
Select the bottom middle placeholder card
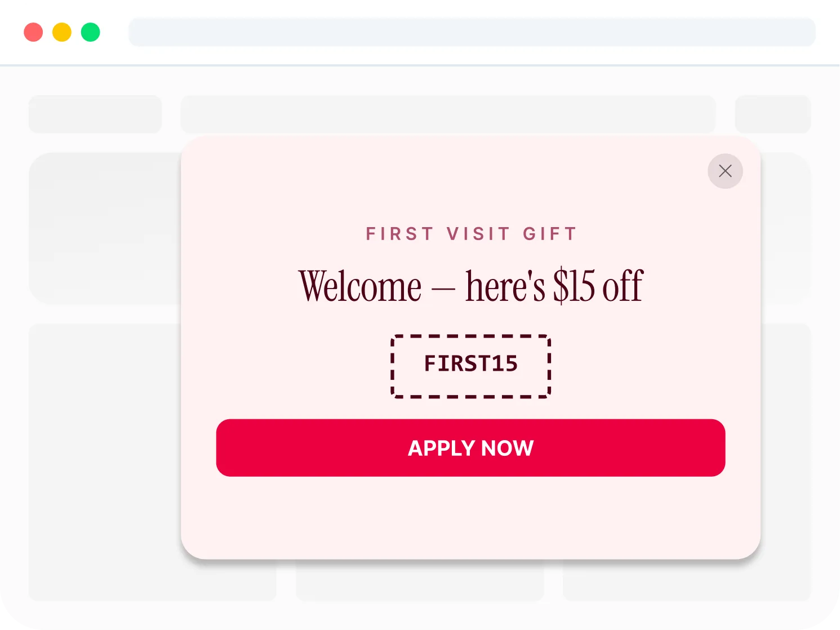click(420, 582)
